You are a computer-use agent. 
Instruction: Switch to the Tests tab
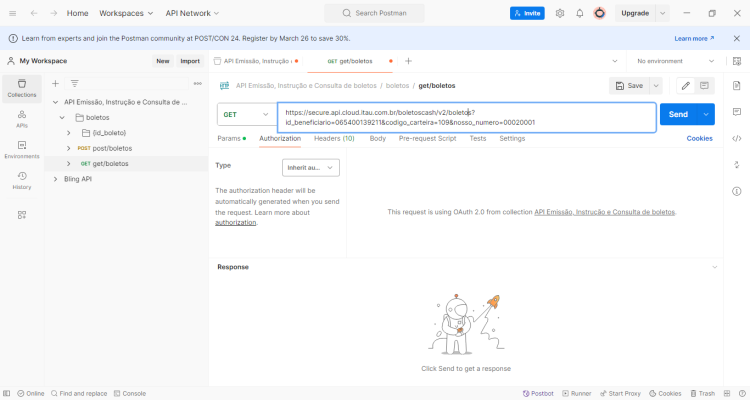pos(478,138)
